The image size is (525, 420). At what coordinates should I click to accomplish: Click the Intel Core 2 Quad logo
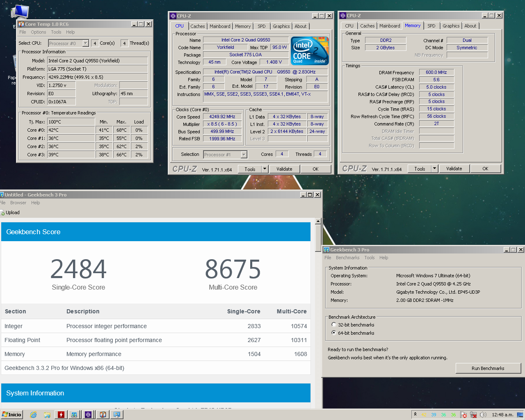pos(310,51)
